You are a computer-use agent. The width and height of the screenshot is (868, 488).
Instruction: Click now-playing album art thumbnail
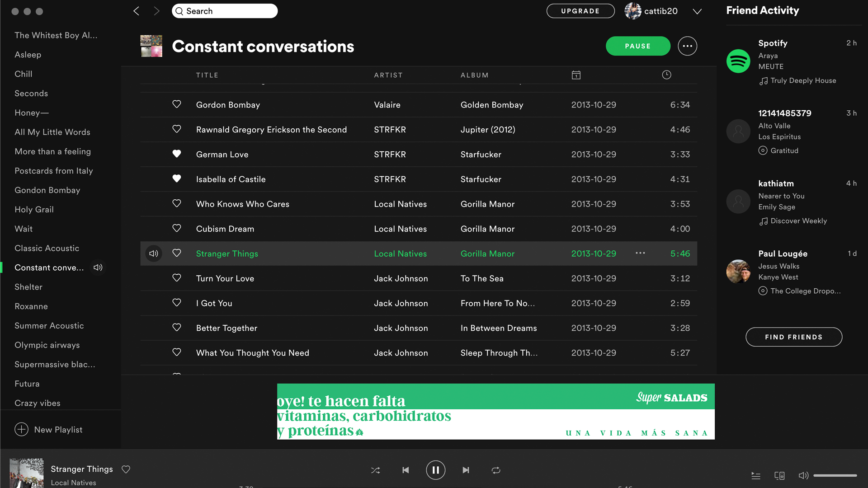pyautogui.click(x=27, y=473)
